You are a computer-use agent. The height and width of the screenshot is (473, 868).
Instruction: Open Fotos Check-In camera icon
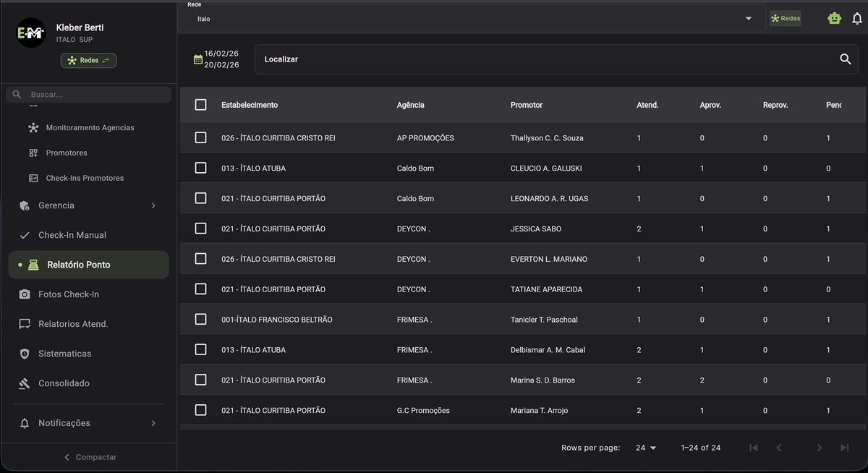25,294
